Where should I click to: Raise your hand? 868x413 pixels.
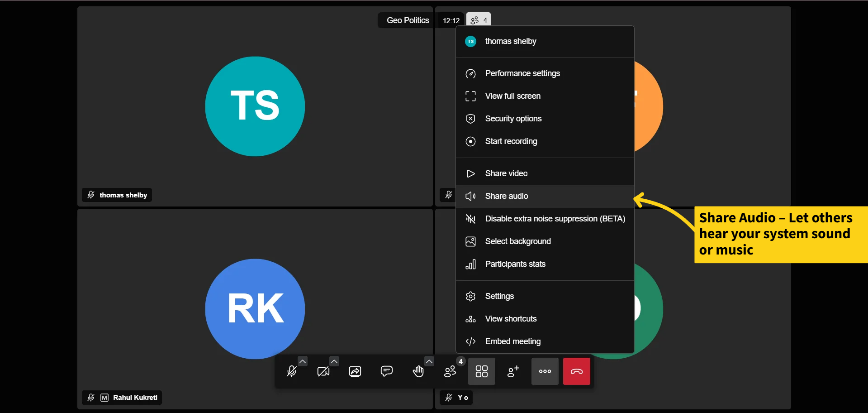click(x=417, y=372)
